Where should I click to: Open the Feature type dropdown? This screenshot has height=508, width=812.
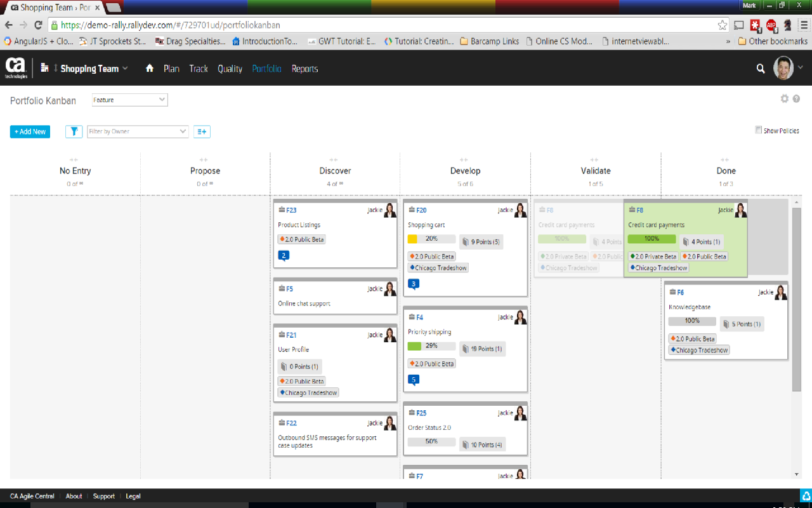[x=130, y=100]
